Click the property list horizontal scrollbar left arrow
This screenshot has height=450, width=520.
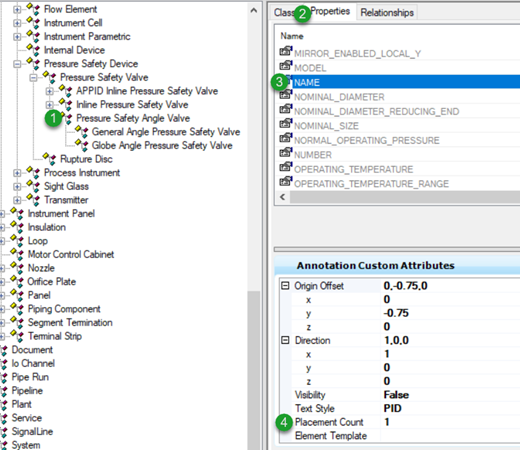tap(283, 197)
